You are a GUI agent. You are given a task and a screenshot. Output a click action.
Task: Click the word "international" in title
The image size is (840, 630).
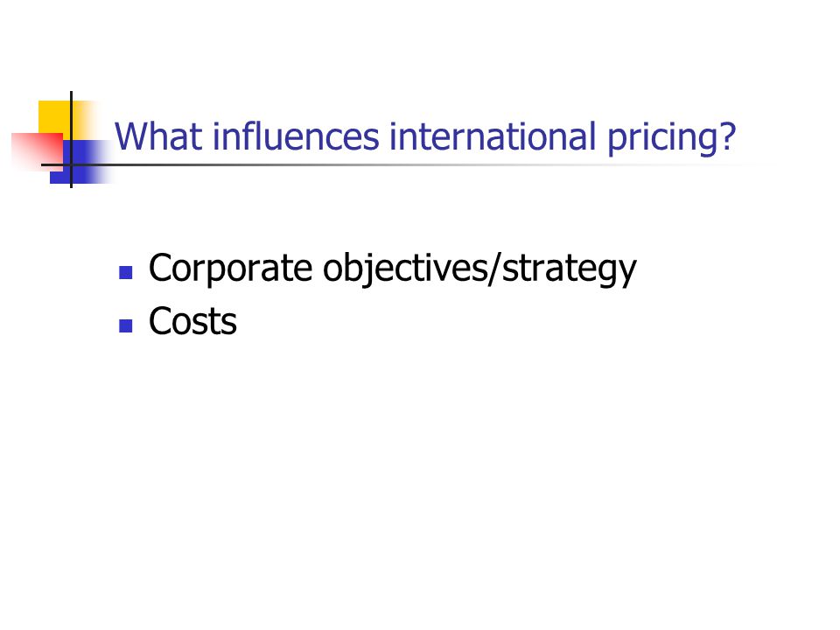pyautogui.click(x=493, y=136)
